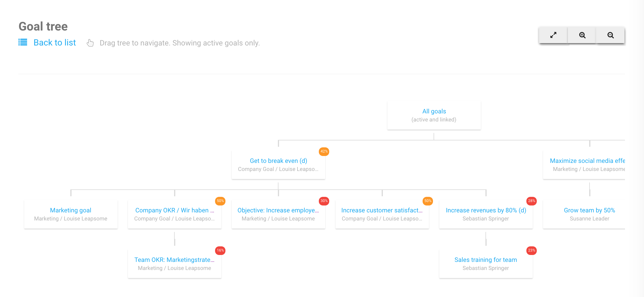Click the 16% red progress badge
Image resolution: width=644 pixels, height=297 pixels.
220,250
